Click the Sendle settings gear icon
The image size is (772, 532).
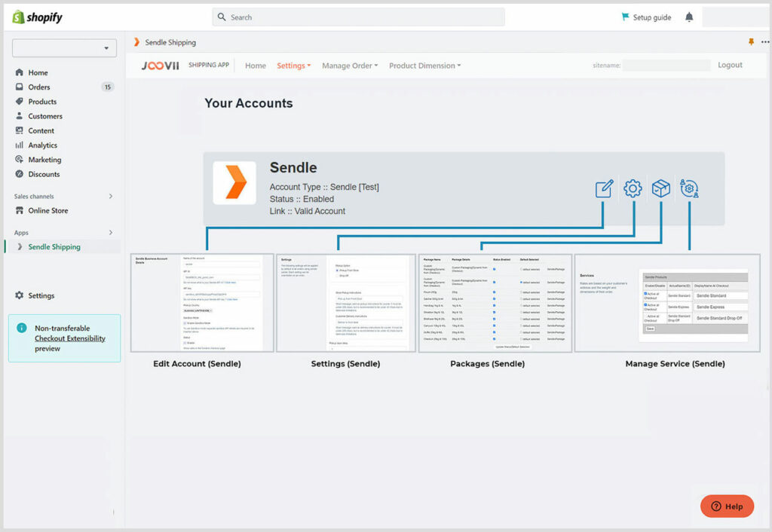click(633, 188)
